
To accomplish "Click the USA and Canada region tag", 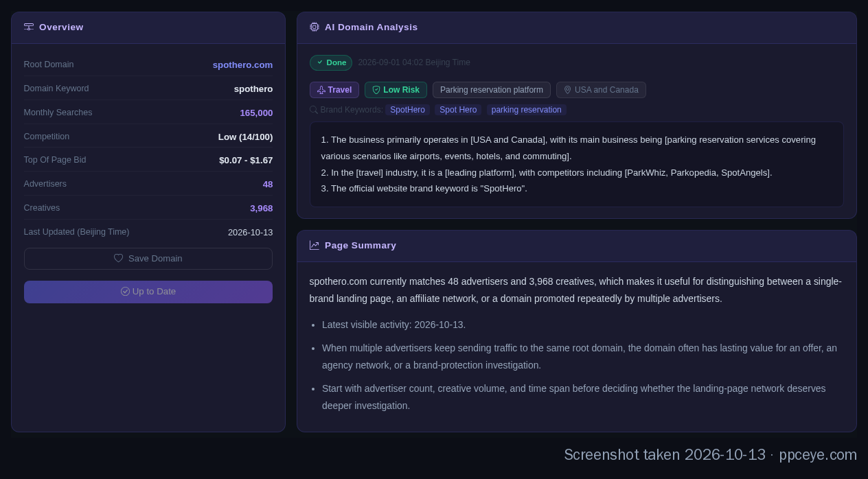I will click(601, 90).
